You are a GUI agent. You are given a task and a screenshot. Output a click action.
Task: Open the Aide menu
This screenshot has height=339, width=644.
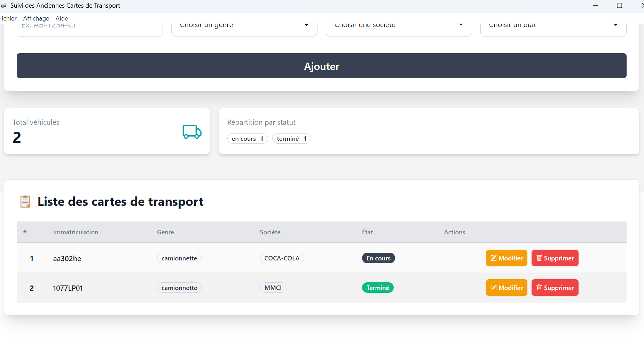pyautogui.click(x=62, y=18)
